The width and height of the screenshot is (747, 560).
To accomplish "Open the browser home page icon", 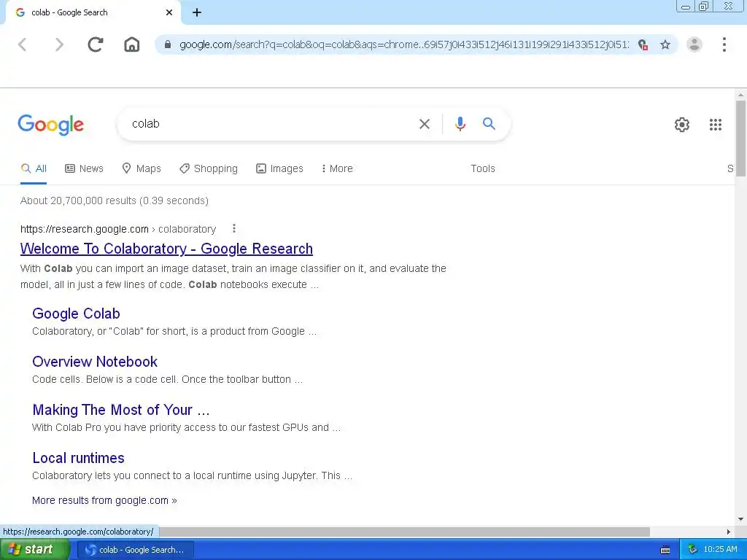I will (132, 44).
